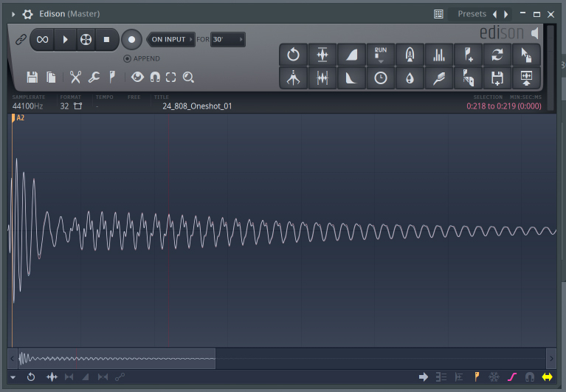
Task: Click the speaker icon beside edison logo
Action: pyautogui.click(x=535, y=33)
